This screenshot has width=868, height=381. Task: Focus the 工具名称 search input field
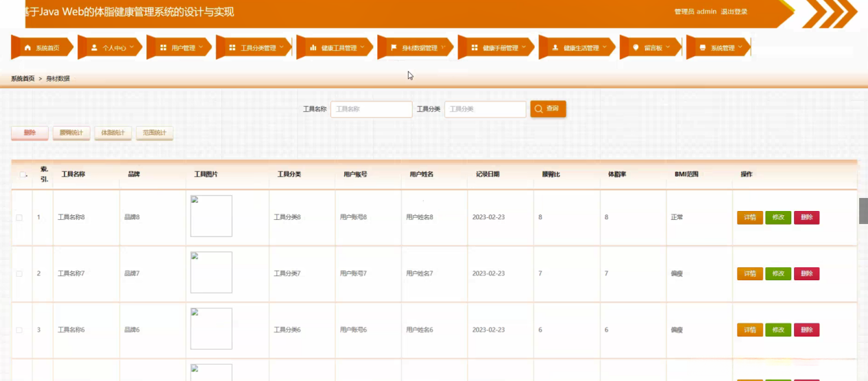(x=371, y=109)
